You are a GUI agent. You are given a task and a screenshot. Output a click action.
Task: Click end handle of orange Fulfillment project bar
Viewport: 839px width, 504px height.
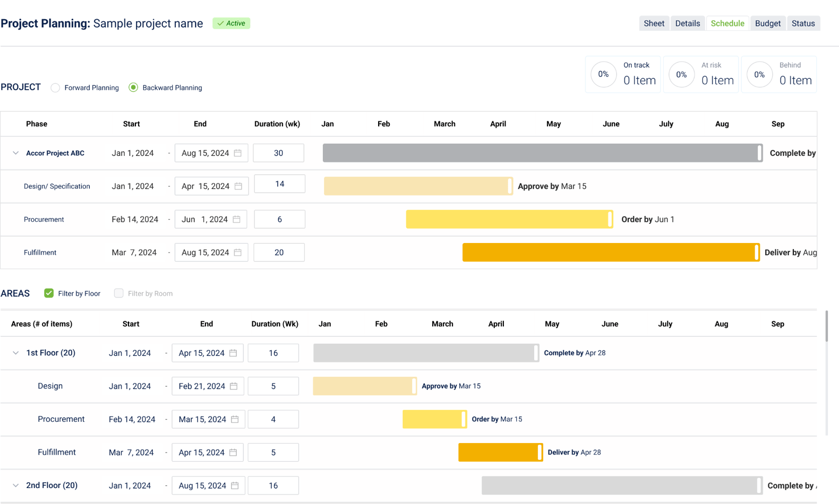(756, 253)
